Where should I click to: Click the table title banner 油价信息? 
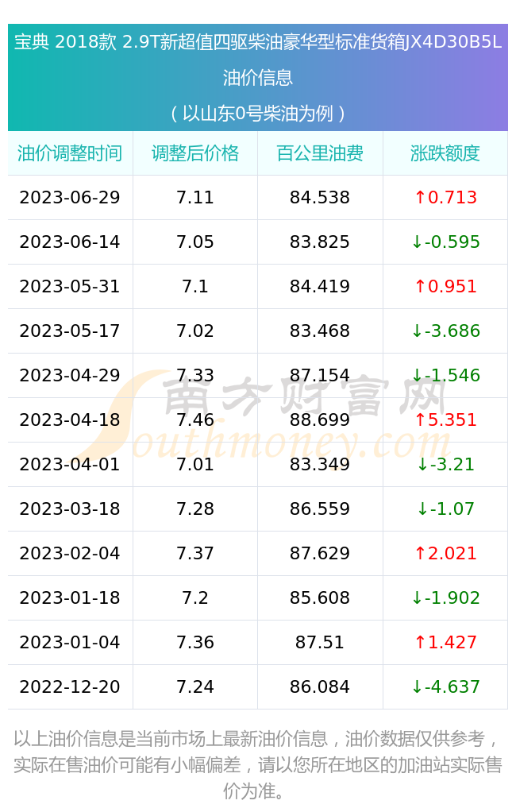coord(258,78)
